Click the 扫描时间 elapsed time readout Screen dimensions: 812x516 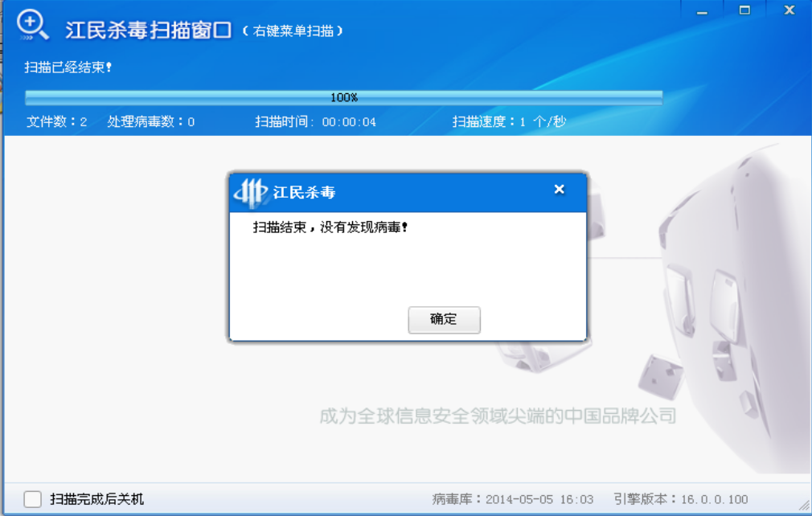pyautogui.click(x=315, y=122)
